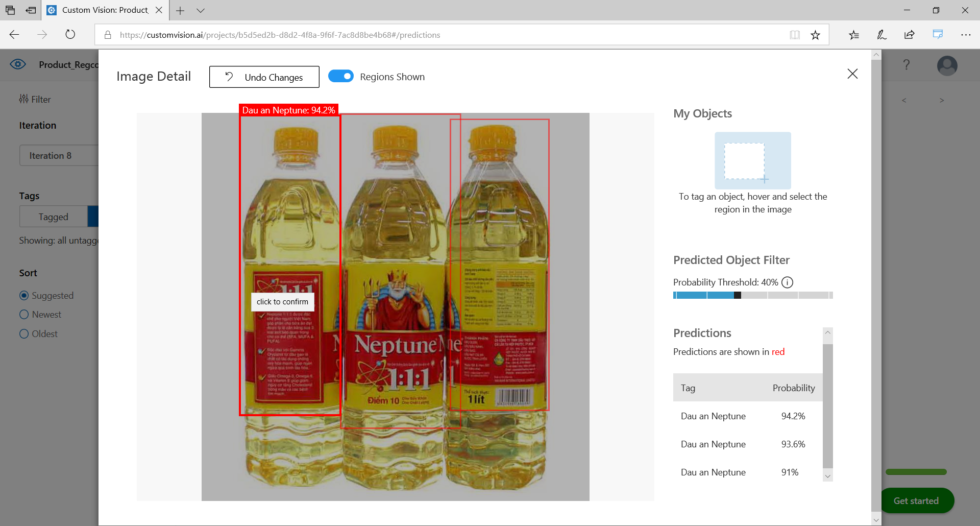Click the Product_Regco project name
This screenshot has width=980, height=526.
[x=68, y=65]
